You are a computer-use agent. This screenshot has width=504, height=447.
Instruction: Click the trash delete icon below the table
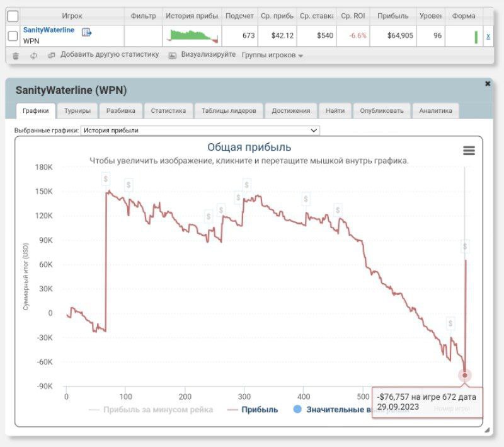(16, 55)
